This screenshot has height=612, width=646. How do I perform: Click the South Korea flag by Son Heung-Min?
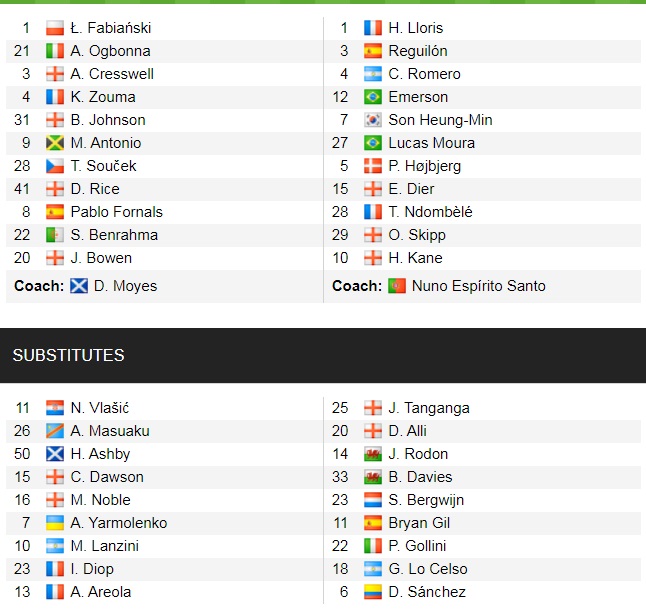pyautogui.click(x=373, y=120)
